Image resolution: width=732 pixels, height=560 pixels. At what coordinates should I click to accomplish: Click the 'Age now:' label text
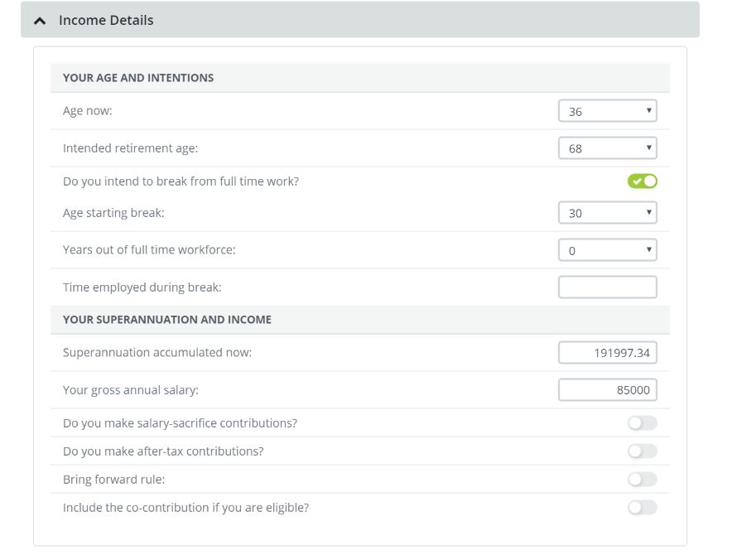point(88,111)
